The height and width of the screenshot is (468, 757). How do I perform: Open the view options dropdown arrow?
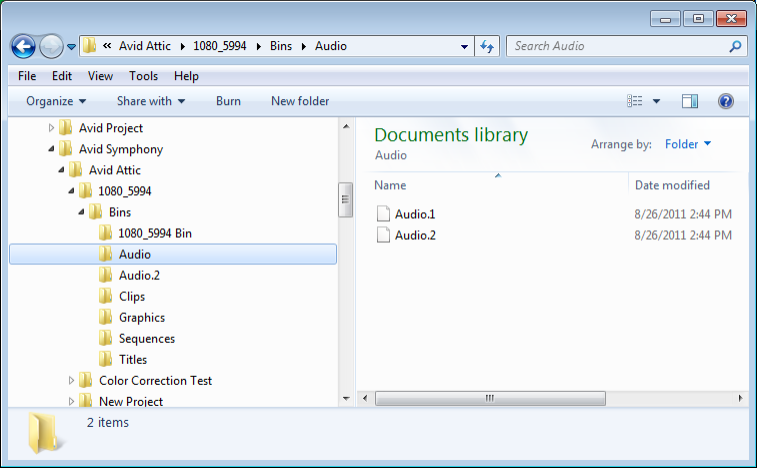pyautogui.click(x=656, y=101)
